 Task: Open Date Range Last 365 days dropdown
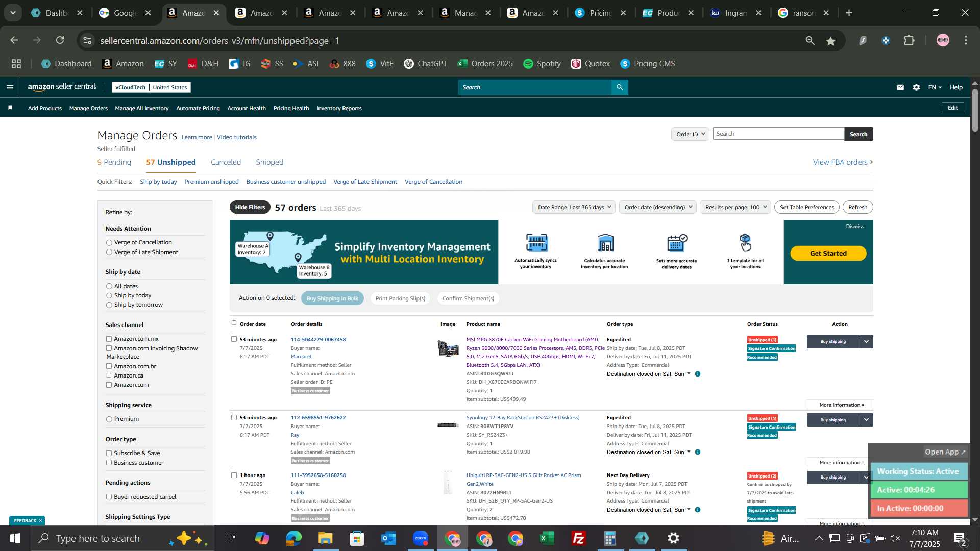click(x=574, y=207)
